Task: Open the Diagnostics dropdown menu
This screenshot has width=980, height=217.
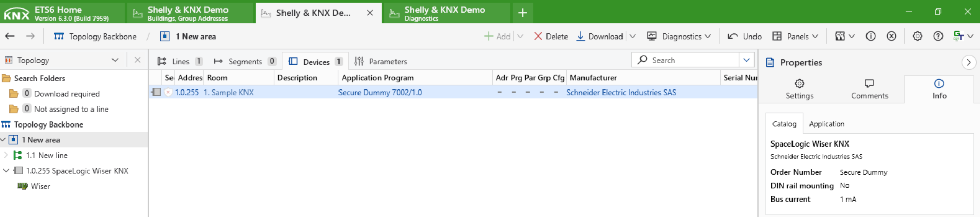Action: coord(679,36)
